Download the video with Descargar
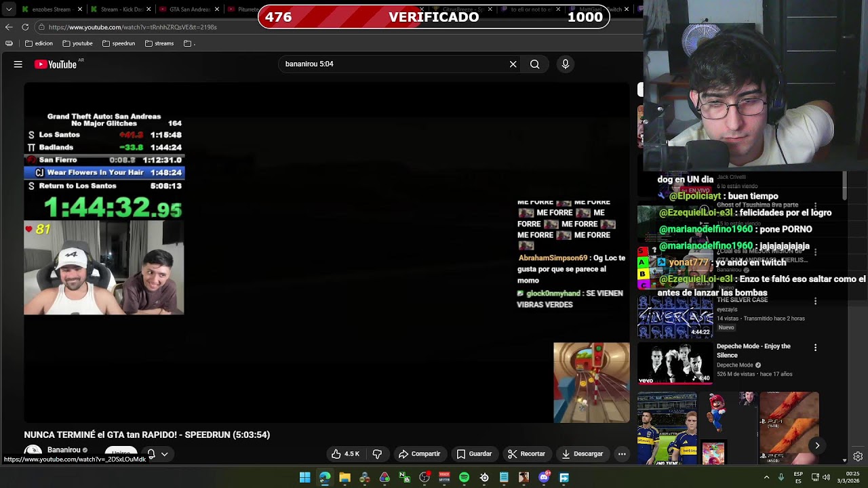 click(x=582, y=454)
